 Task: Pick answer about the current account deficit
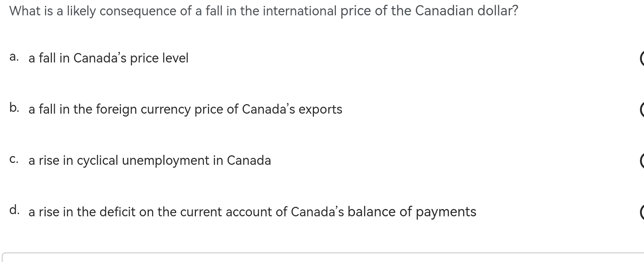[x=252, y=212]
